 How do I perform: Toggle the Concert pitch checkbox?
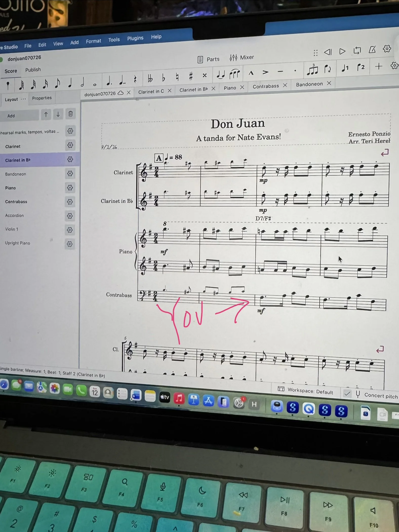coord(347,393)
